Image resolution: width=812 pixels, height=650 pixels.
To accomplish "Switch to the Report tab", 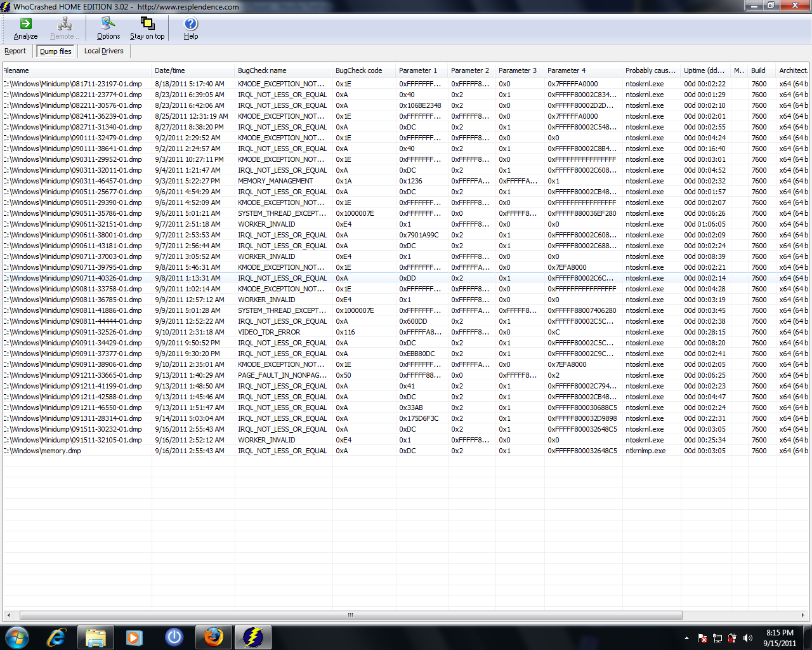I will (x=15, y=51).
